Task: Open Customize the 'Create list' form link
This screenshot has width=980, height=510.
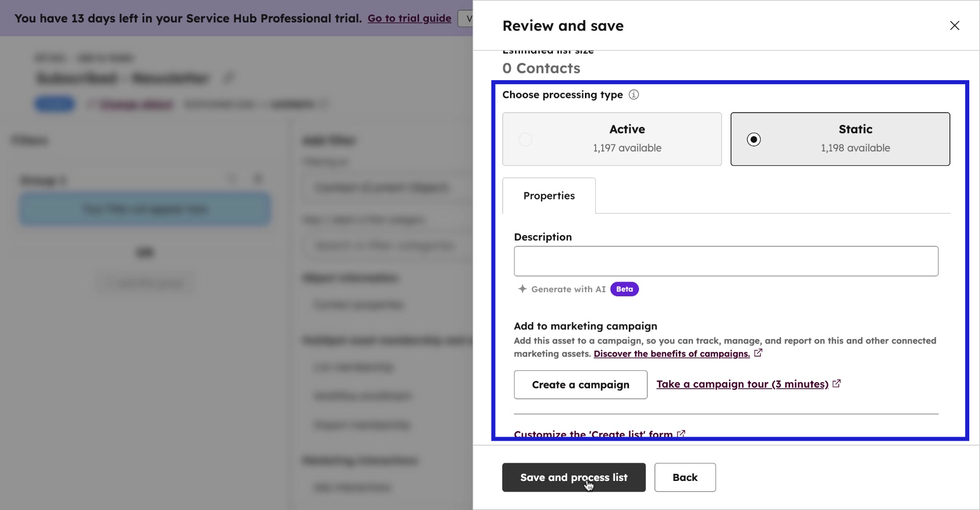Action: point(593,434)
